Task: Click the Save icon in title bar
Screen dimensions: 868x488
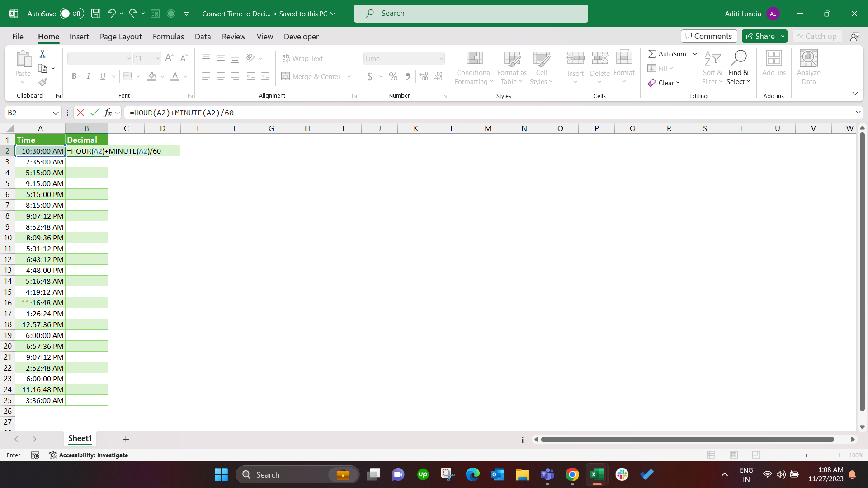Action: pos(96,14)
